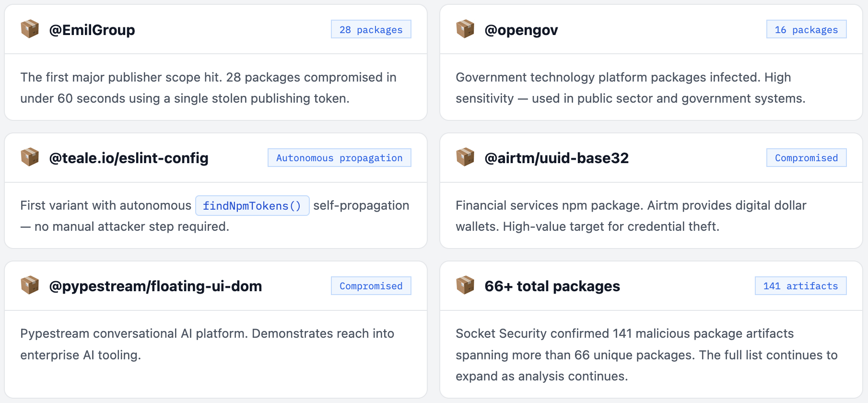The image size is (868, 403).
Task: Click the "66+ total packages" heading
Action: click(552, 286)
